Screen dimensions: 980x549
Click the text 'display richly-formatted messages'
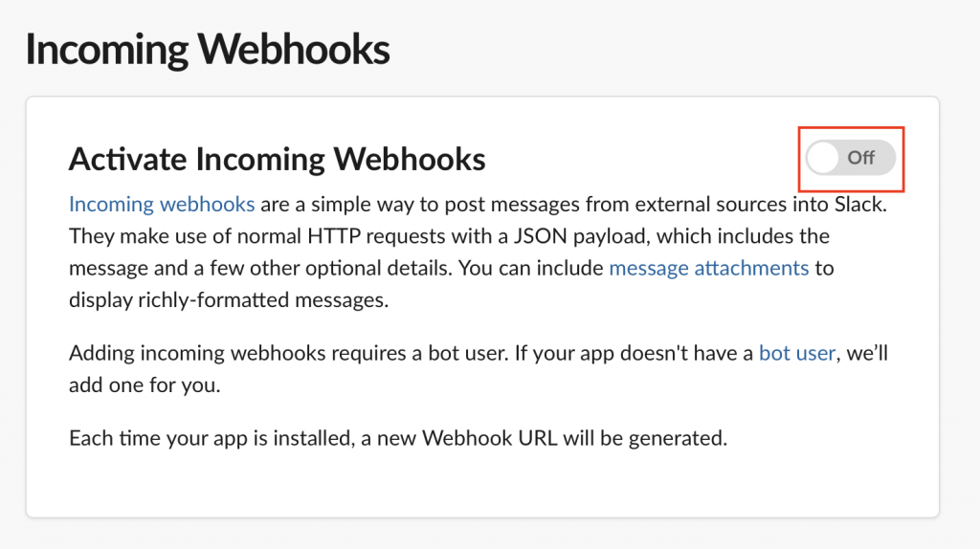click(228, 299)
